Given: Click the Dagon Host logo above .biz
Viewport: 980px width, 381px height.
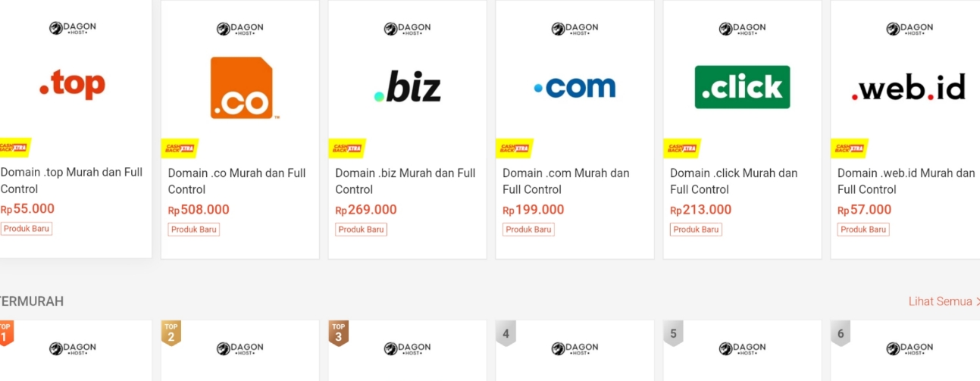Looking at the screenshot, I should coord(408,29).
